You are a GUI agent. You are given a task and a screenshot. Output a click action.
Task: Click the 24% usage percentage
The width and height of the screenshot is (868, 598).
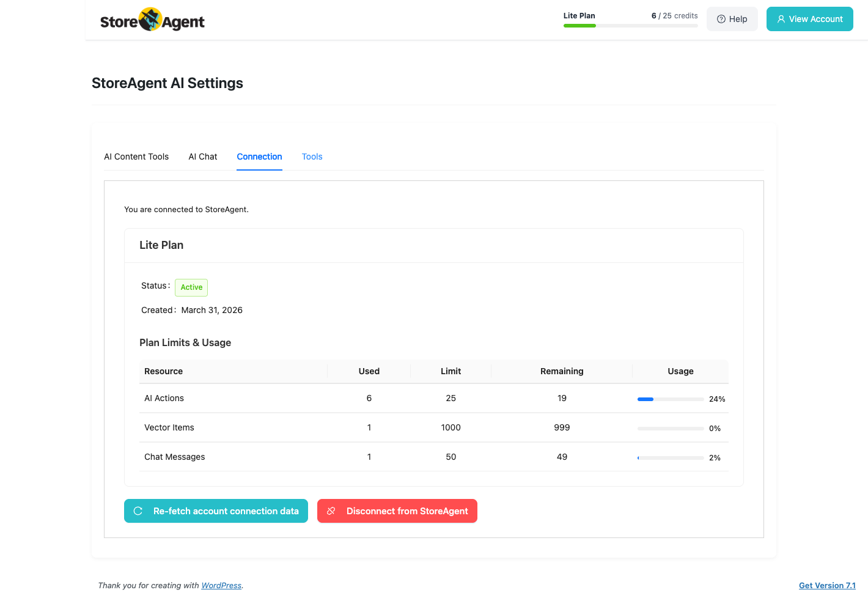pos(717,399)
